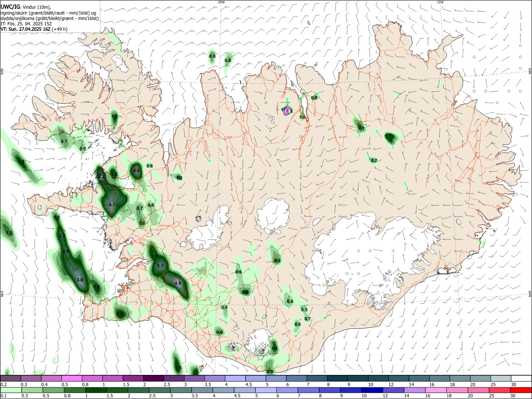The height and width of the screenshot is (399, 532).
Task: Click the pale lavender swatch labeled 4 in purple-grey legend
Action: [235, 379]
